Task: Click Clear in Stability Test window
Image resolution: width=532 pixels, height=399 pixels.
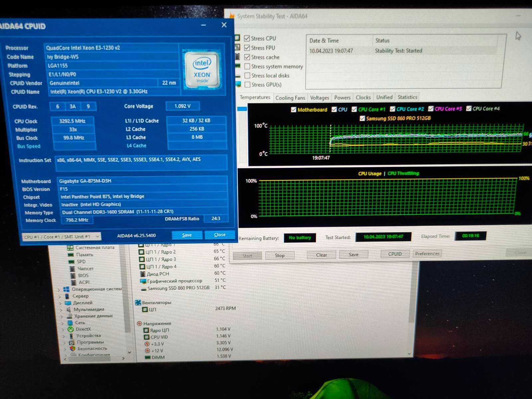Action: [x=322, y=255]
